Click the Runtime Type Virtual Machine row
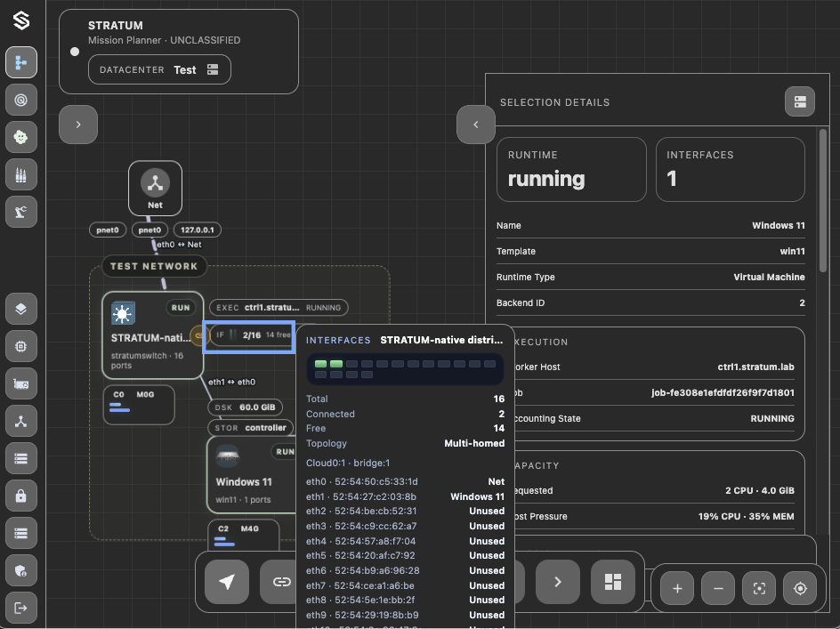 pyautogui.click(x=650, y=277)
